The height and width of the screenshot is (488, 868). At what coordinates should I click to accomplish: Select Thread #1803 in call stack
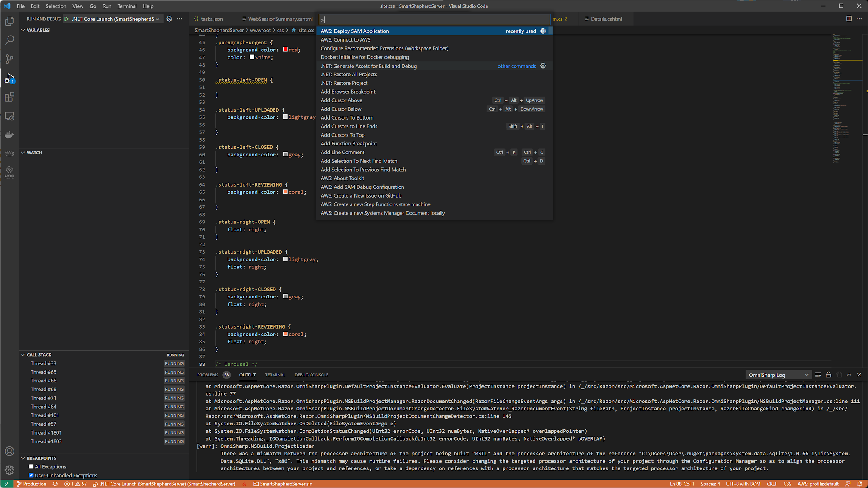point(104,441)
